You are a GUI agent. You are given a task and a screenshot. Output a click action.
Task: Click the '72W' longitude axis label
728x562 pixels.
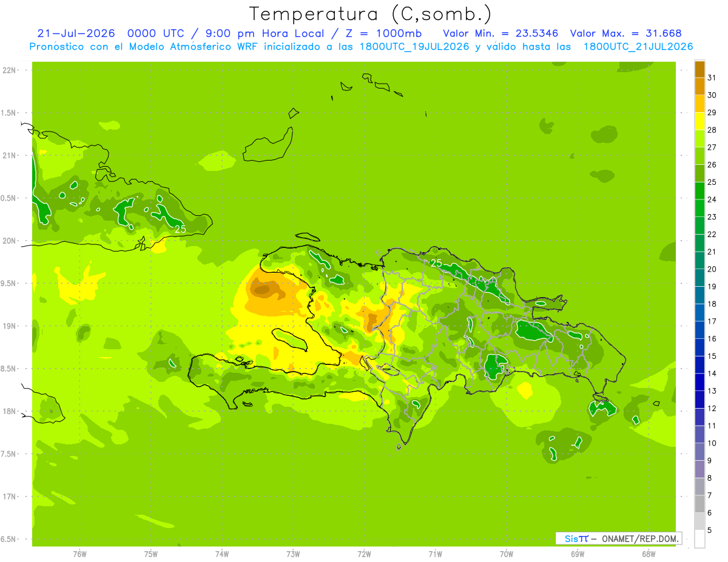click(x=364, y=554)
